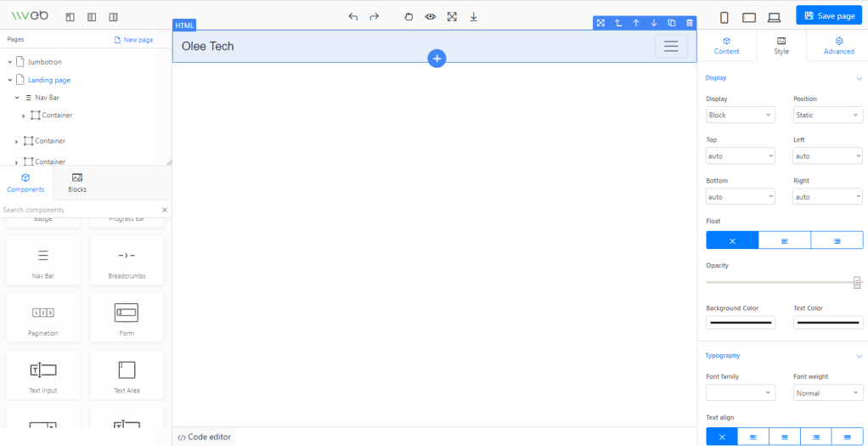Click the redo arrow icon
868x446 pixels.
[375, 17]
